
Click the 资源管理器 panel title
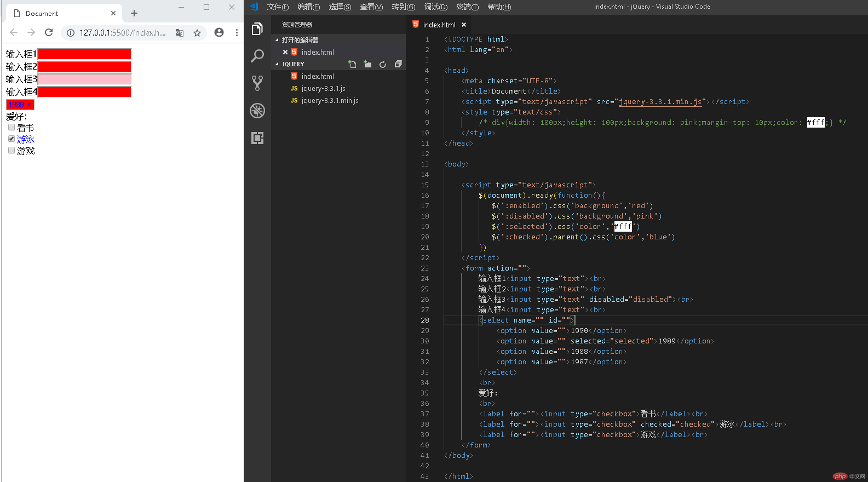pos(297,25)
